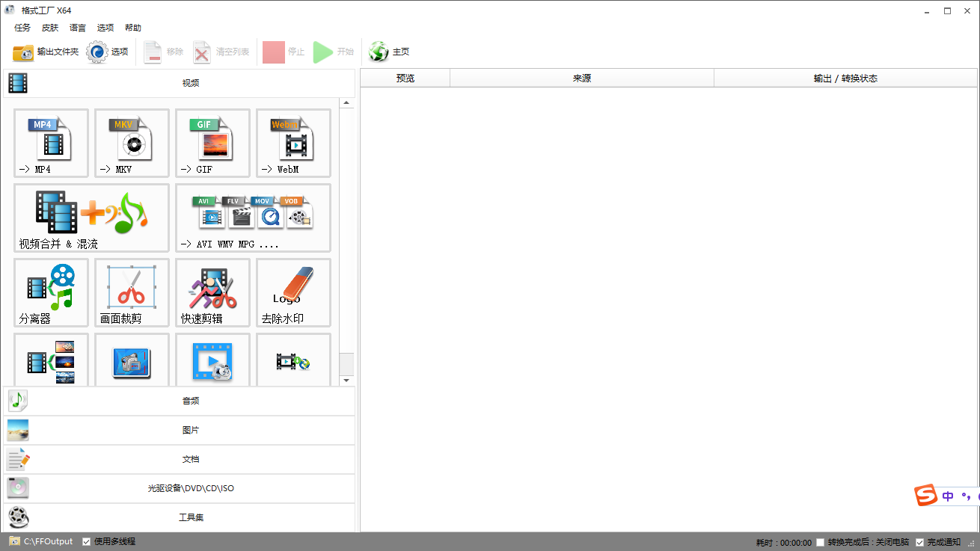Click the scrollbar down arrow
Viewport: 980px width, 551px height.
[346, 379]
